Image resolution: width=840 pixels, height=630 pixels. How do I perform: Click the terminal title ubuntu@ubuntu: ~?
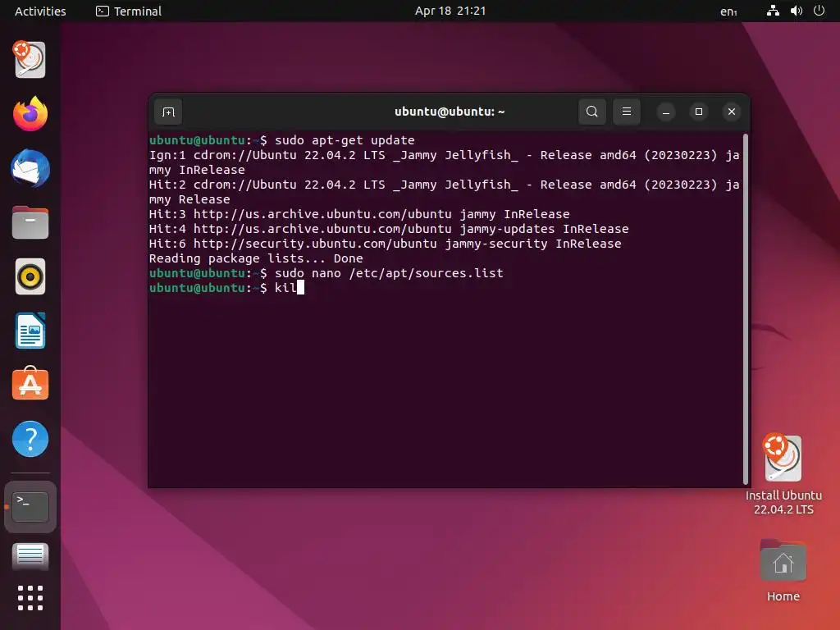(450, 112)
